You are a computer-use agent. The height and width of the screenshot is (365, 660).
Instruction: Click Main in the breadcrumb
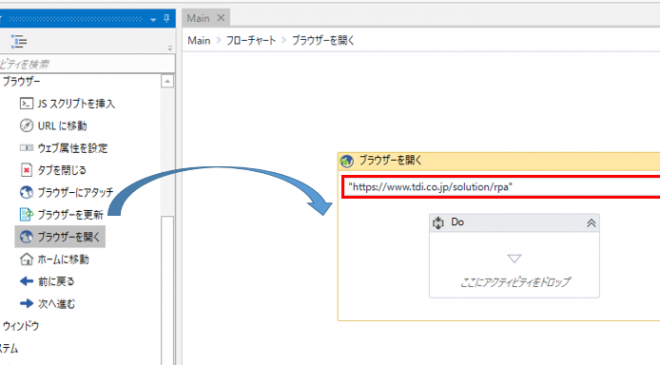coord(199,40)
